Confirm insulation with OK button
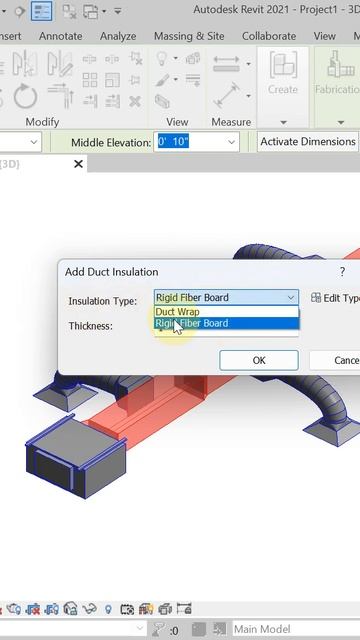360x640 pixels. [259, 360]
